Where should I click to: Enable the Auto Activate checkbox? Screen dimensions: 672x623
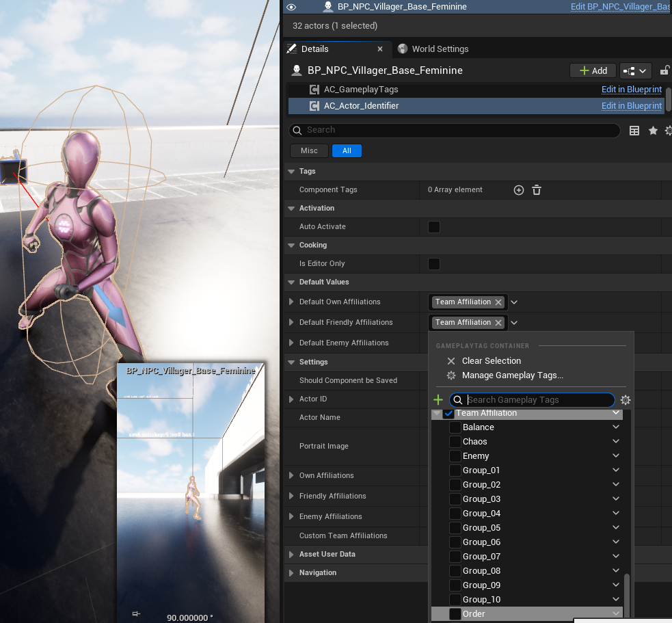[x=434, y=227]
